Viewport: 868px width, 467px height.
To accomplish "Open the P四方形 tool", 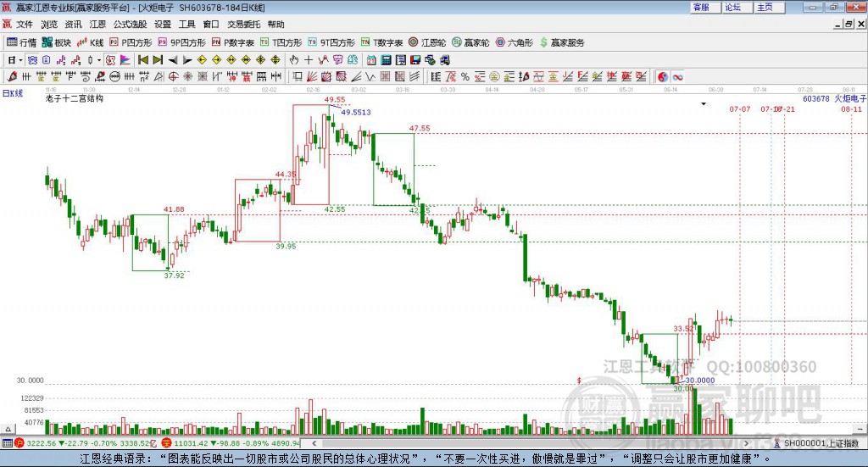I will 131,42.
